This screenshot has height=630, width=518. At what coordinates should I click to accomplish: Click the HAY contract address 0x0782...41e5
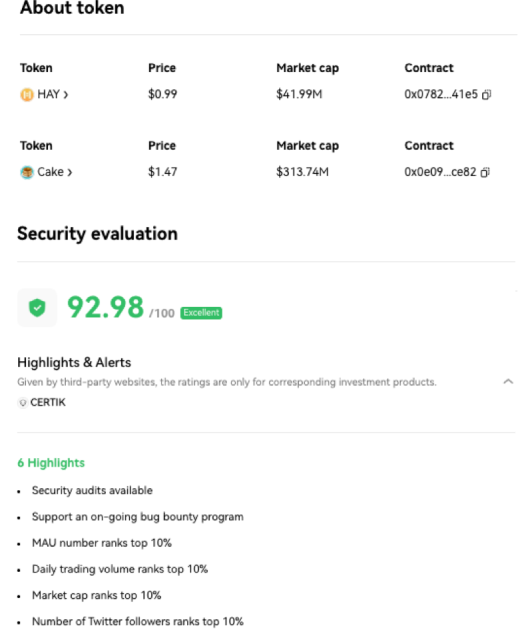tap(441, 94)
